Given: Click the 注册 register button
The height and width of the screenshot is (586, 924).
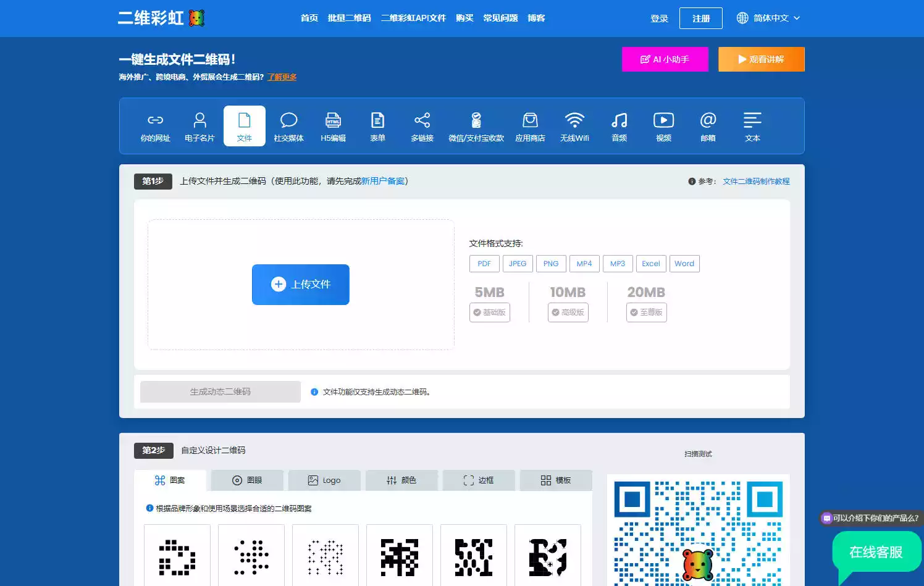Looking at the screenshot, I should [701, 19].
